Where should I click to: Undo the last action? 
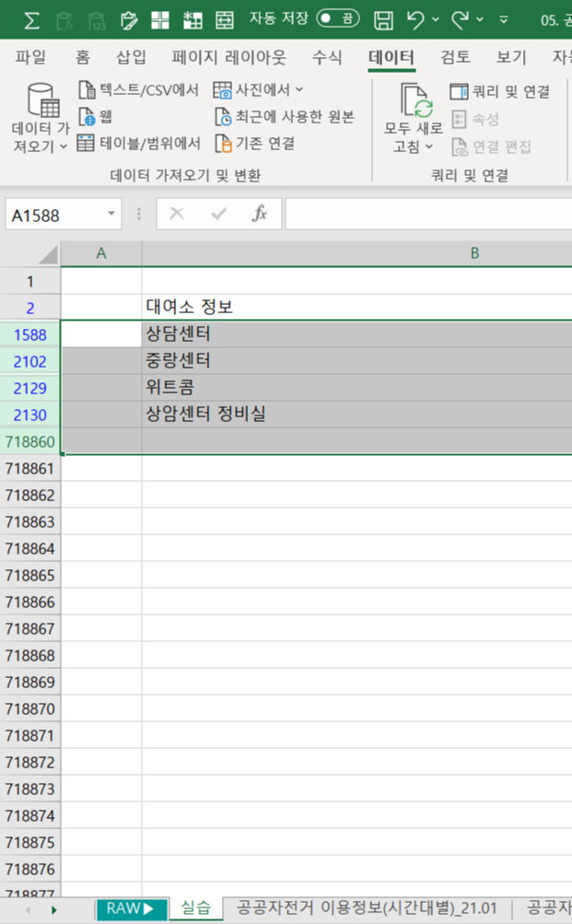point(416,20)
